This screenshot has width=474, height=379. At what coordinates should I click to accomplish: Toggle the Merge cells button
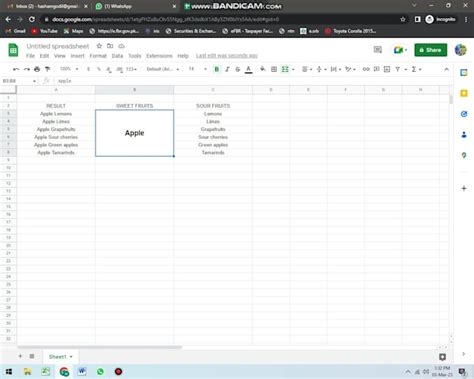click(x=285, y=69)
